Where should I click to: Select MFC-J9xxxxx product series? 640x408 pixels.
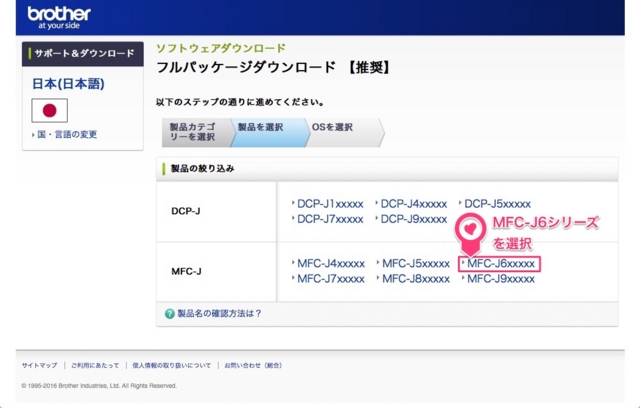click(x=500, y=279)
